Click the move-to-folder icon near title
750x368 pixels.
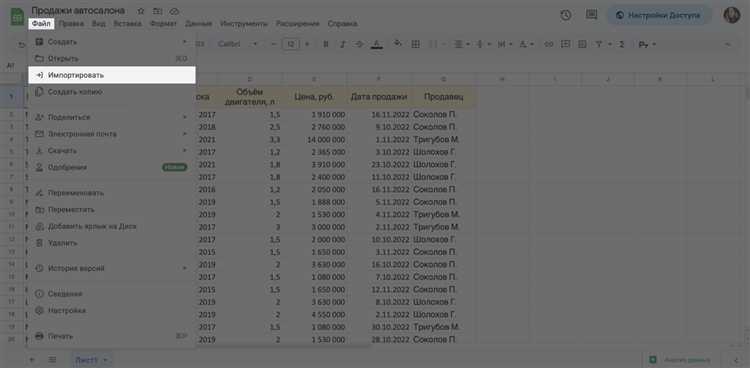157,11
